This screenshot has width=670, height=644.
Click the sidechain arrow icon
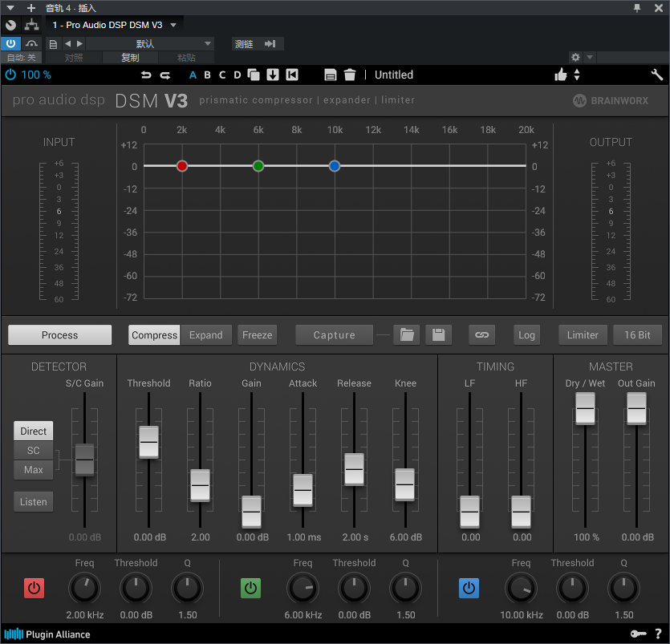click(x=270, y=43)
